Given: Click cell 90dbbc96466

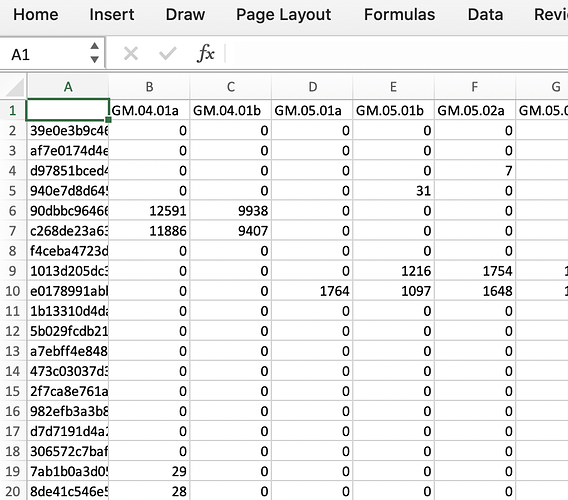Looking at the screenshot, I should (x=68, y=211).
